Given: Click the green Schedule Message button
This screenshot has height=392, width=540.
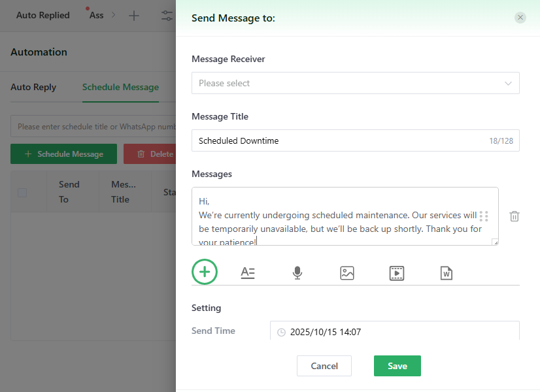Looking at the screenshot, I should pos(63,154).
